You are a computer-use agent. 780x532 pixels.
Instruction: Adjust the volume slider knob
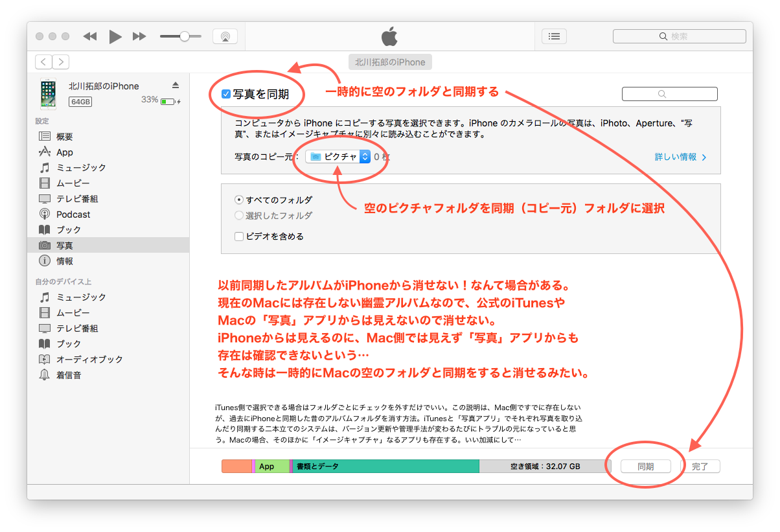(x=185, y=36)
